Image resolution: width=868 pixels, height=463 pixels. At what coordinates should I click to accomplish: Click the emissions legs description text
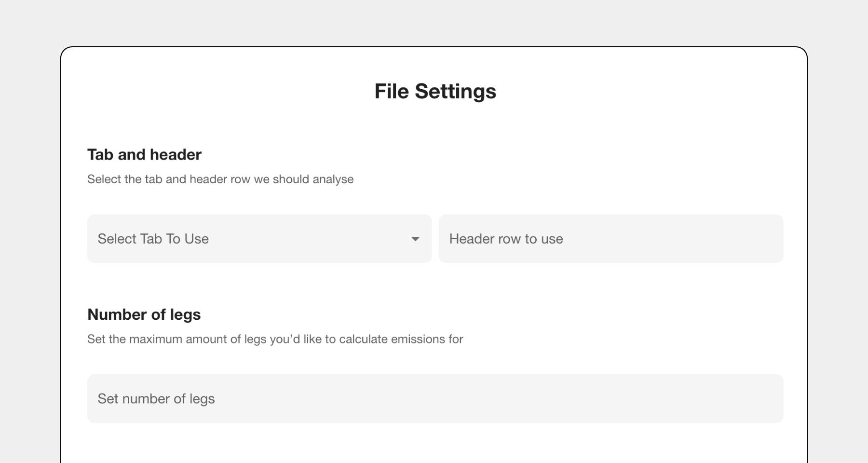pyautogui.click(x=274, y=339)
